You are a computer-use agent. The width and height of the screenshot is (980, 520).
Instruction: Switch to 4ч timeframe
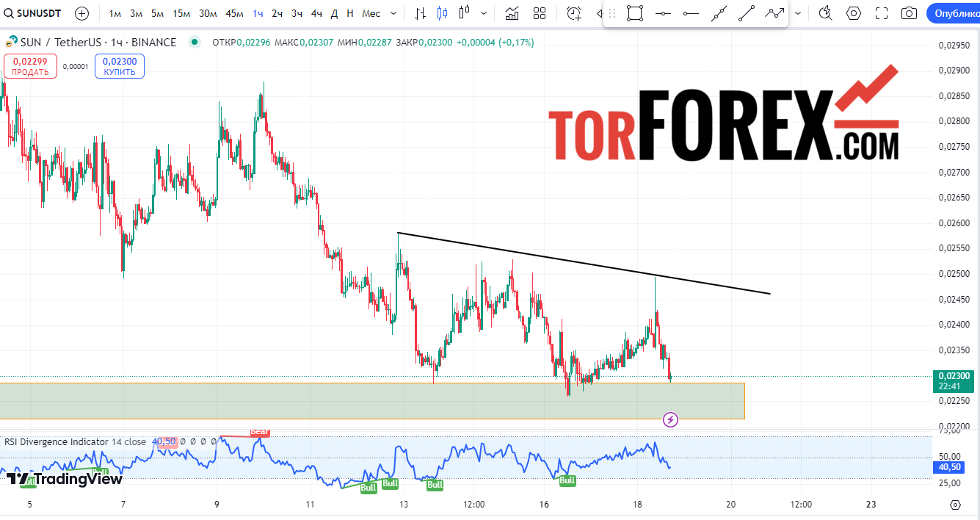[x=316, y=13]
